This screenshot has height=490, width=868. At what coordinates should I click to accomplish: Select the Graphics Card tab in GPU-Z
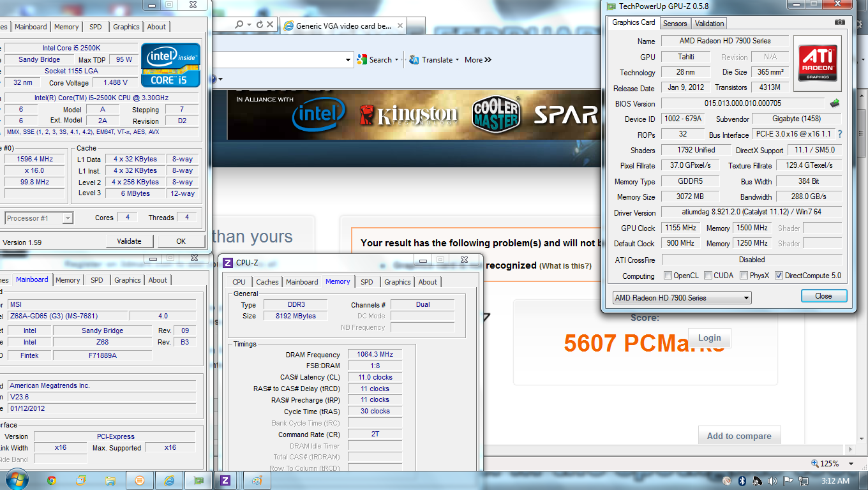(634, 22)
